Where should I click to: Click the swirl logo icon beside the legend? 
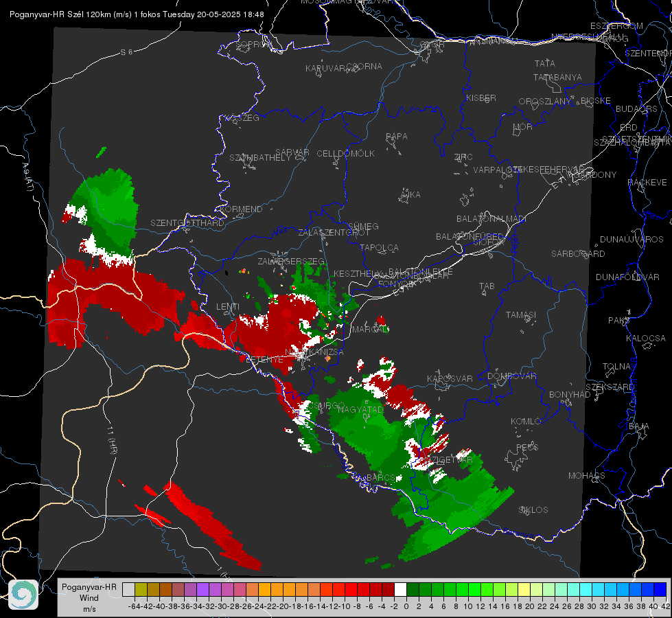click(23, 595)
